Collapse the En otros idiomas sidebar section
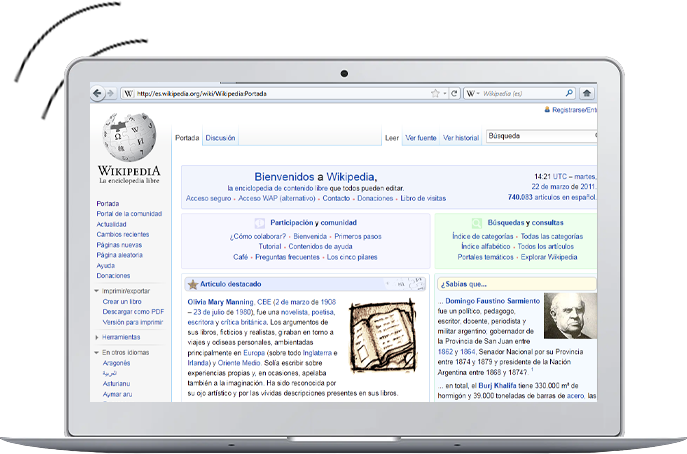Viewport: 687px width, 454px height. 98,353
